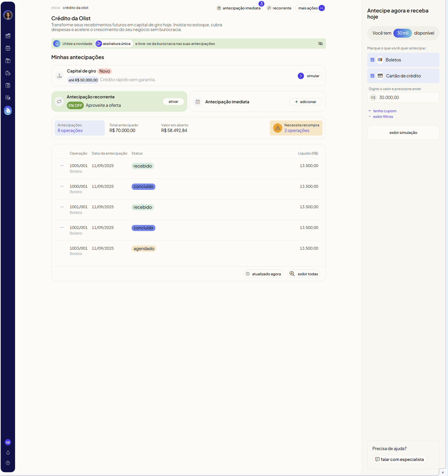Click exibir simulação

pos(403,133)
